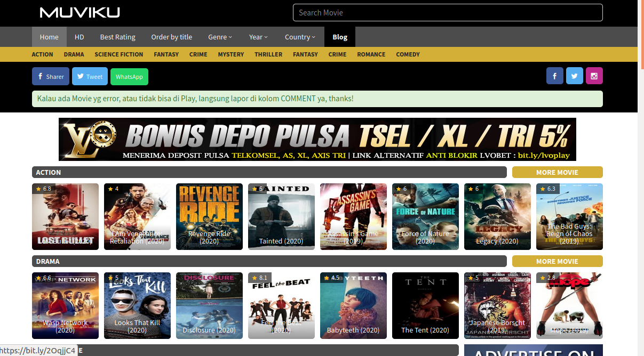
Task: Open The Tent (2020) movie poster
Action: click(x=425, y=305)
